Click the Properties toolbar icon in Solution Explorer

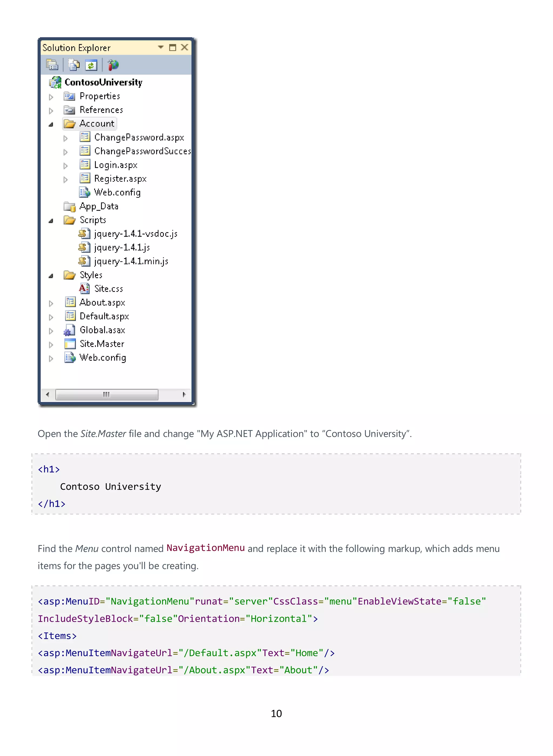52,65
